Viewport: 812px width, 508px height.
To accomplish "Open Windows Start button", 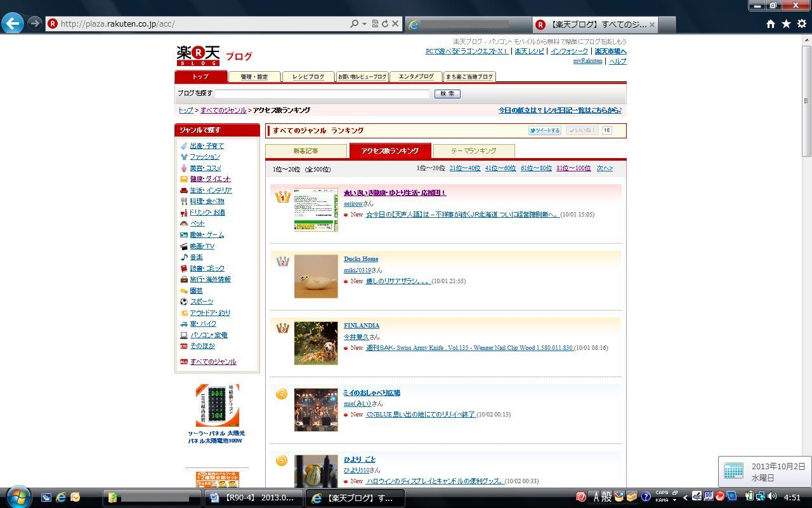I will (x=18, y=497).
